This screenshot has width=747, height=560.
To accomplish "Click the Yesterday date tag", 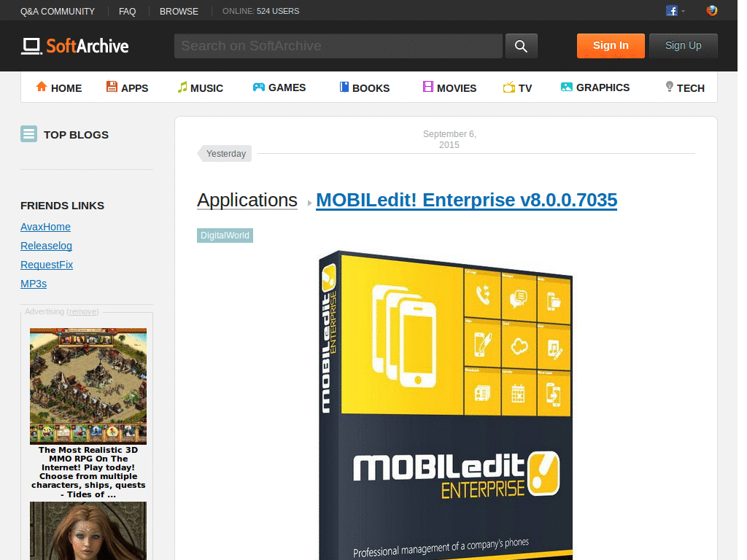I will [226, 154].
